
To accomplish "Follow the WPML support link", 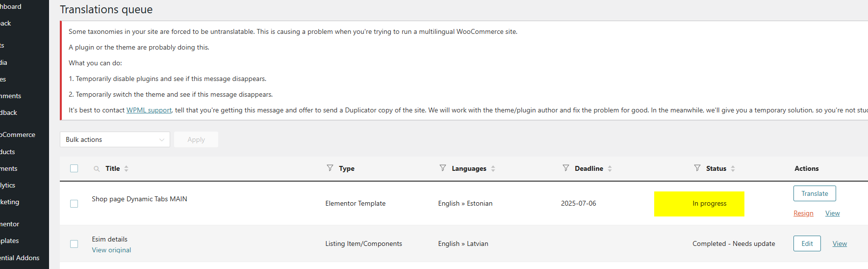I will [149, 110].
